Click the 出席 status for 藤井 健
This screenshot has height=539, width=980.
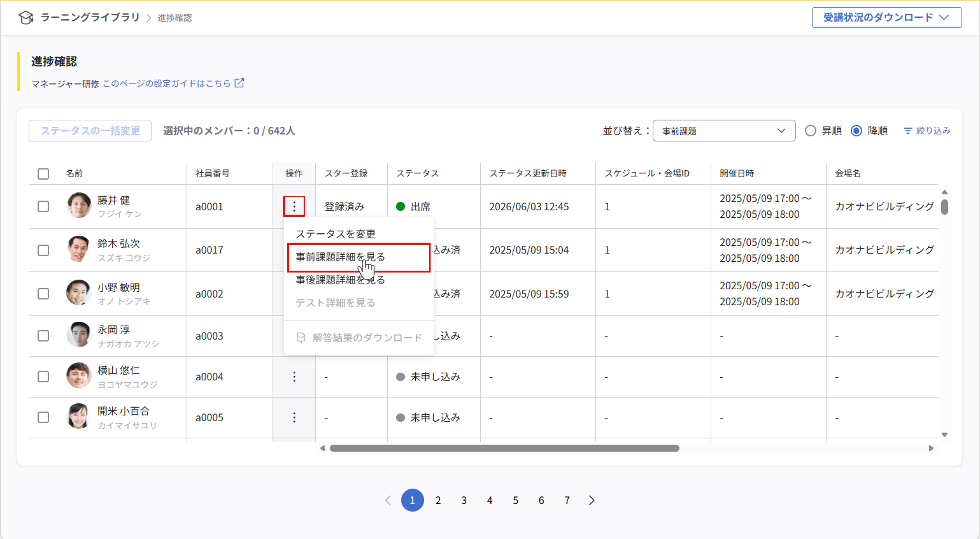(x=413, y=206)
